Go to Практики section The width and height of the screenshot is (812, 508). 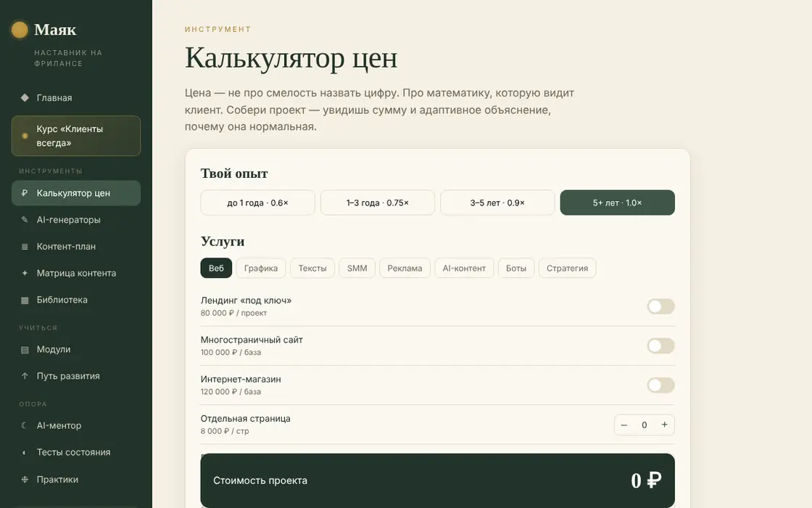[x=76, y=480]
